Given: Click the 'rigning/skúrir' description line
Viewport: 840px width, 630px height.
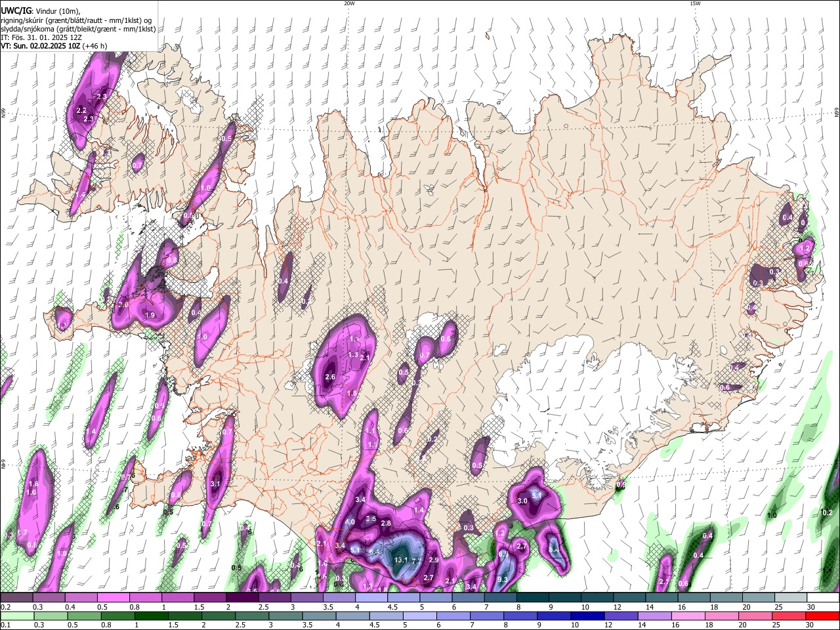Looking at the screenshot, I should pyautogui.click(x=75, y=20).
